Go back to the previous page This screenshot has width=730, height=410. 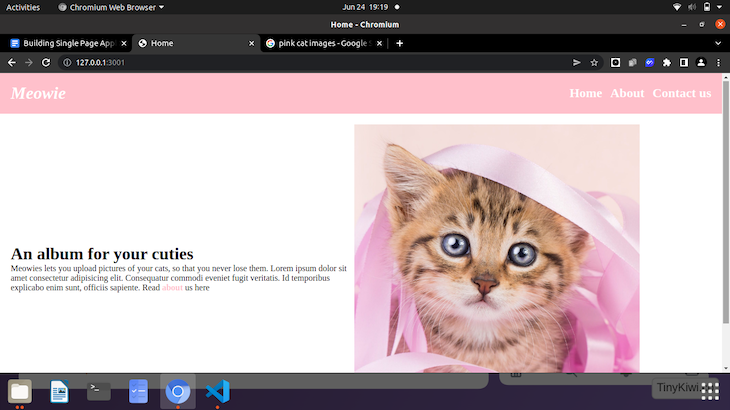[x=11, y=62]
